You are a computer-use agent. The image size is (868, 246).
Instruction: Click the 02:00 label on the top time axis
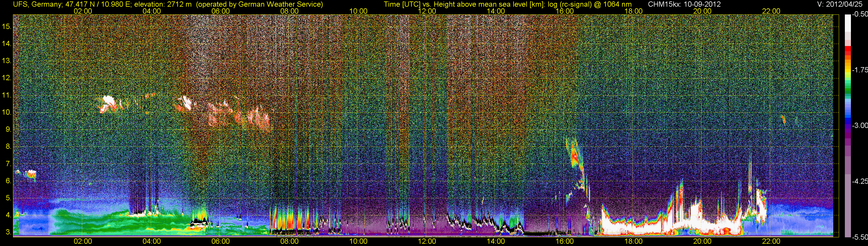83,11
